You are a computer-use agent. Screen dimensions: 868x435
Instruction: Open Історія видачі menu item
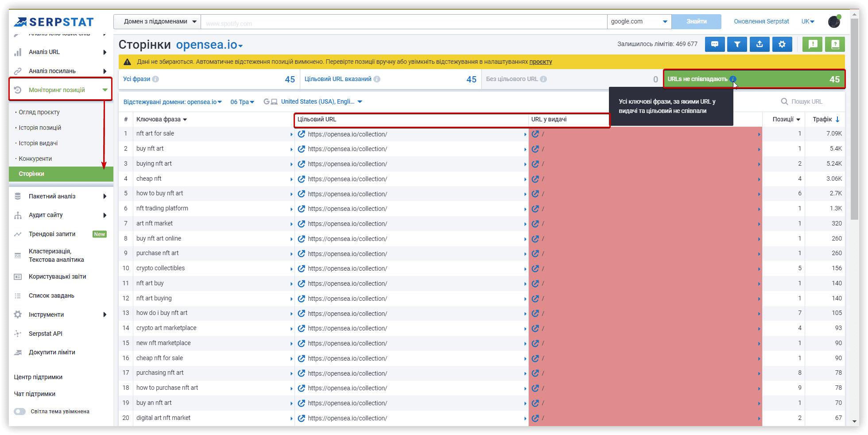pos(38,143)
